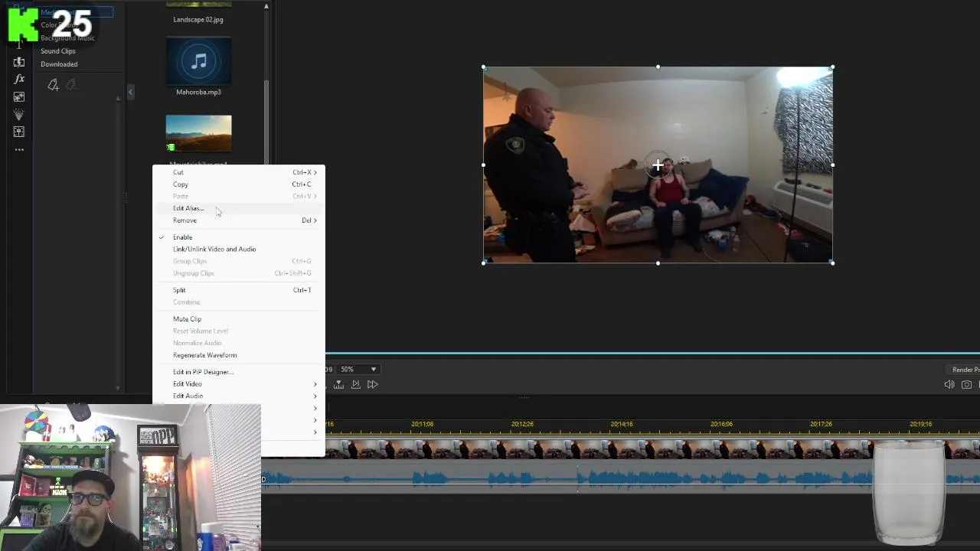Click the media library scroll-up arrow
The height and width of the screenshot is (551, 980).
pos(266,6)
